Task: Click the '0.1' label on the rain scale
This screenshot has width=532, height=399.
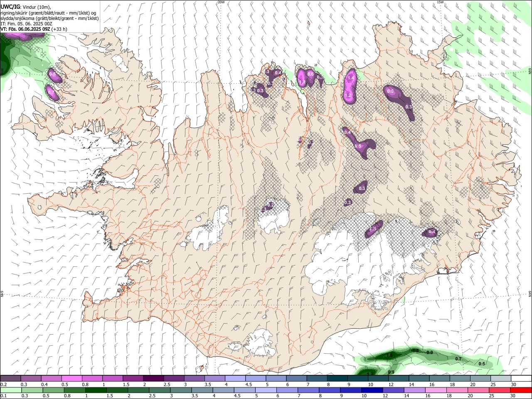Action: click(4, 396)
